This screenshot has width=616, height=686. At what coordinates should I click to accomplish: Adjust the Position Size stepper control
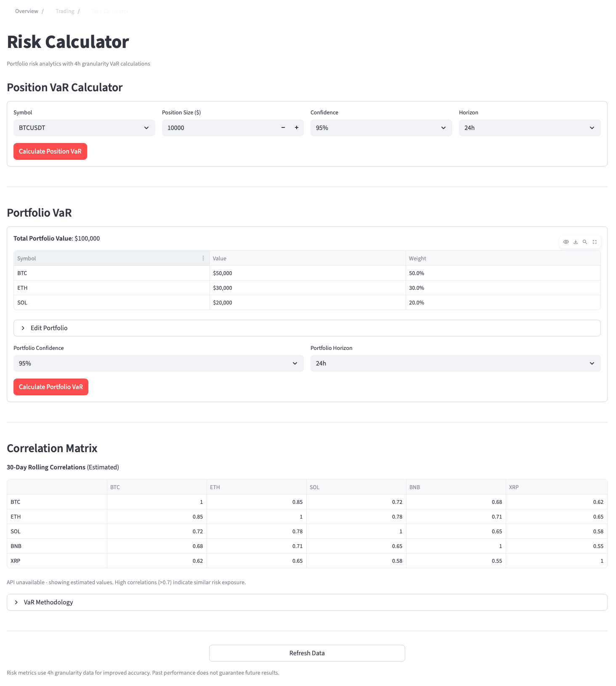pyautogui.click(x=289, y=128)
